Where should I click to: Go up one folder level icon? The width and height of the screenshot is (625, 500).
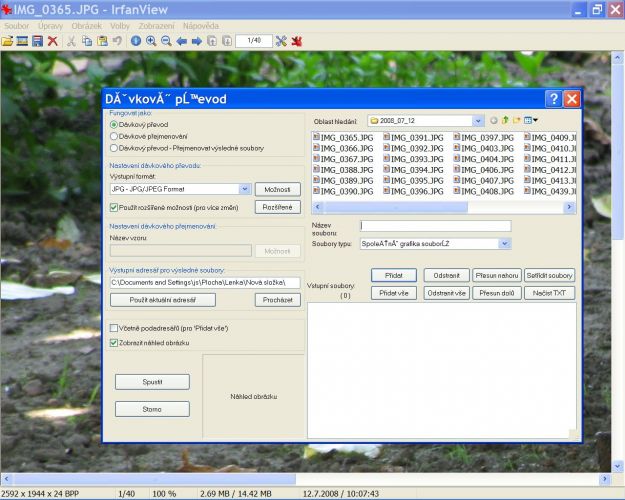(x=505, y=120)
